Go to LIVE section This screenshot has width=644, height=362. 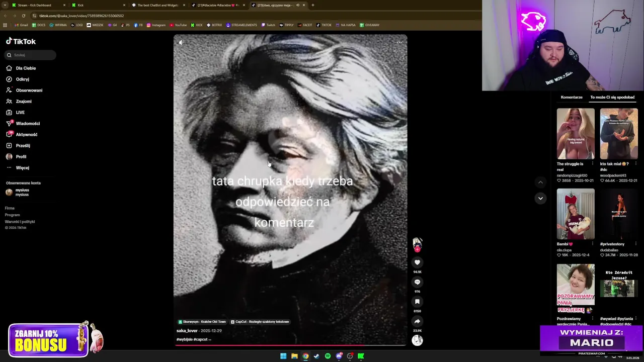20,112
